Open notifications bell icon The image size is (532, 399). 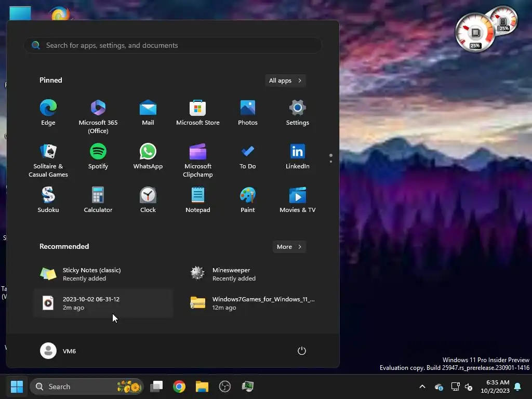(518, 387)
